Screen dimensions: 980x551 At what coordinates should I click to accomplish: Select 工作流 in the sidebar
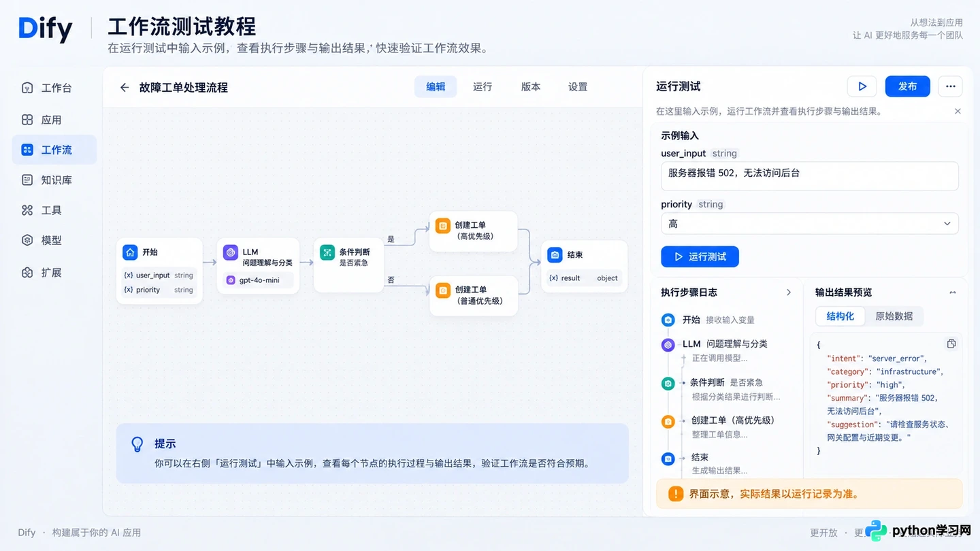click(x=54, y=150)
